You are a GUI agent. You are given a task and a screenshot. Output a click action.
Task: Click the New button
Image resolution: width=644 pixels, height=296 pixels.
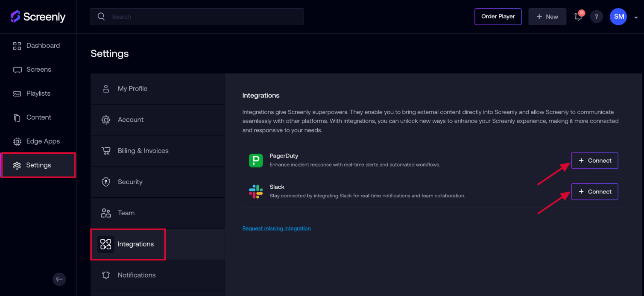[547, 17]
